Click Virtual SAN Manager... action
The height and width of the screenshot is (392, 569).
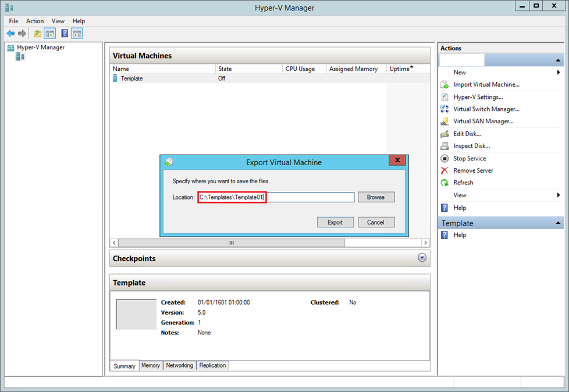point(483,121)
